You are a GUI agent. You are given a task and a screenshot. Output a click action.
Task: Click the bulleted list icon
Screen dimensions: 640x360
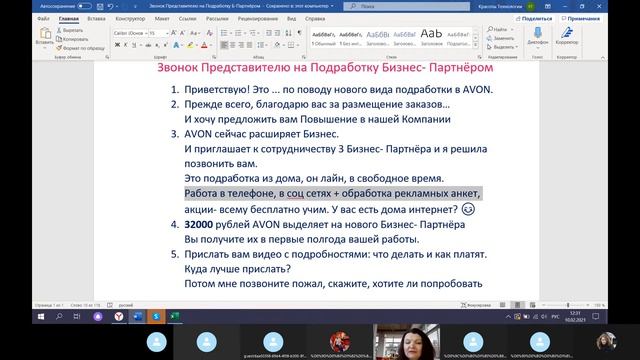(225, 33)
